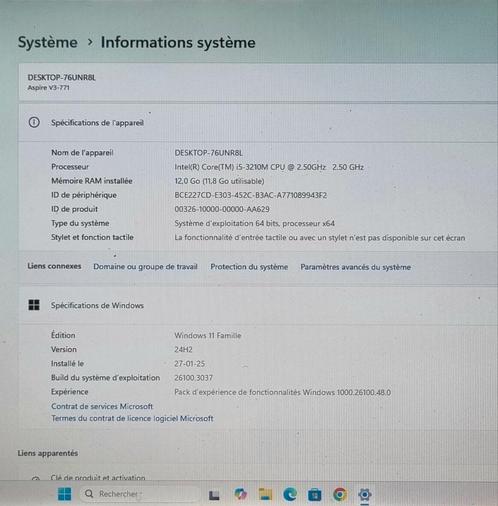Select the DESKTOP-76UNR8L header name
This screenshot has width=498, height=506.
coord(62,77)
